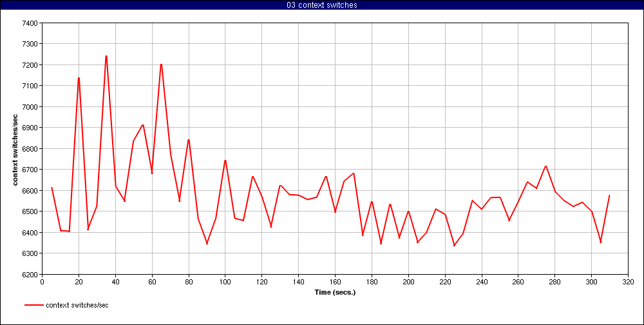The width and height of the screenshot is (644, 325).
Task: Click the y-axis label 7100
Action: [31, 86]
